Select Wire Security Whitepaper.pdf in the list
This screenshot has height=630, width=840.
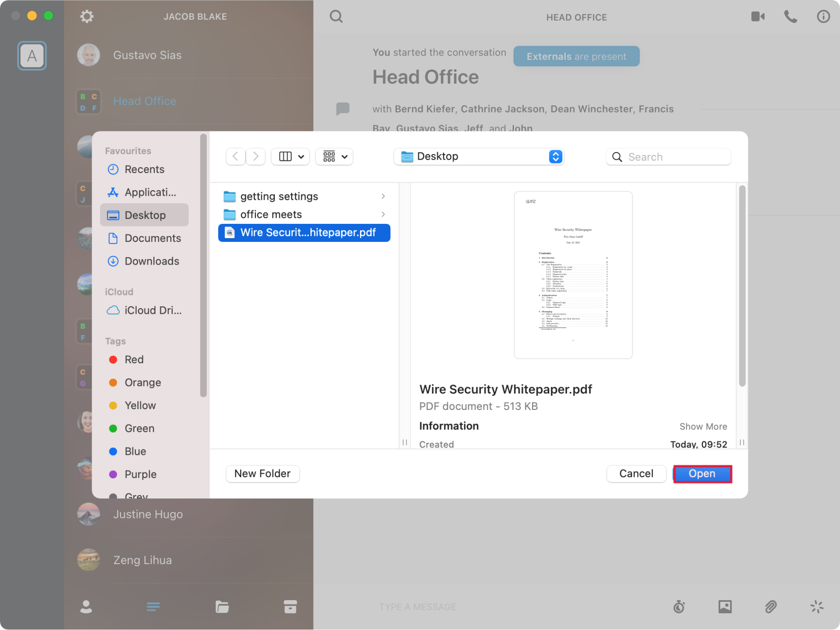pyautogui.click(x=304, y=232)
